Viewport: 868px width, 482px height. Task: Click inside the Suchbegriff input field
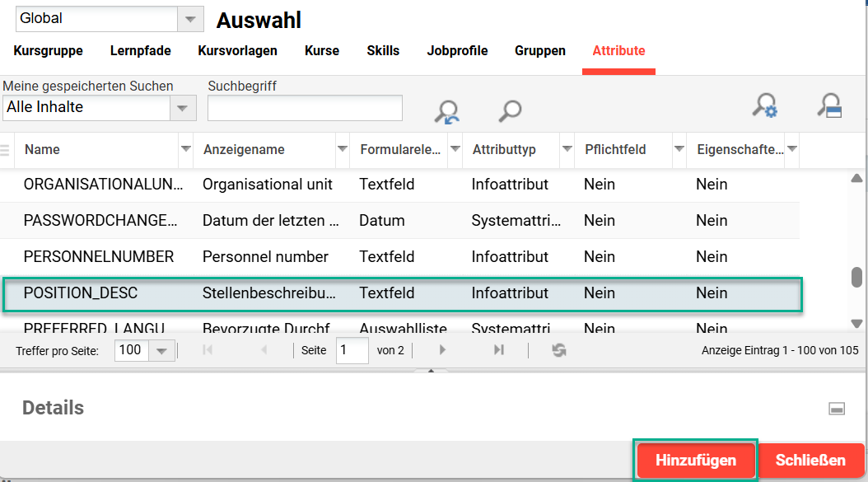(x=305, y=108)
